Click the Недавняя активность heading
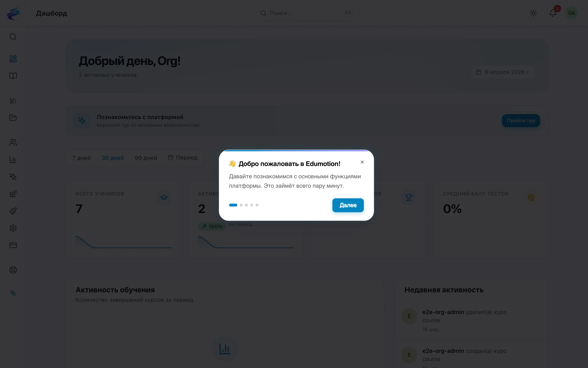588x368 pixels. (444, 290)
